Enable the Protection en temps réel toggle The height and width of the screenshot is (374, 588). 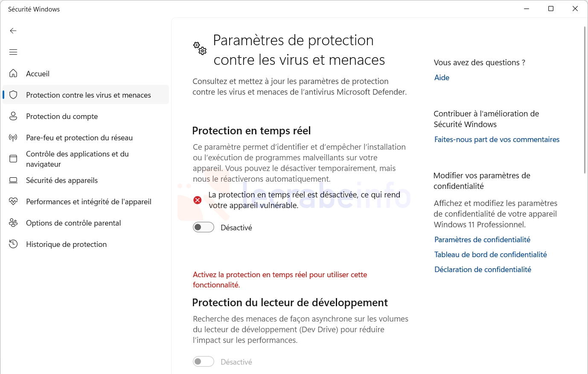tap(204, 227)
